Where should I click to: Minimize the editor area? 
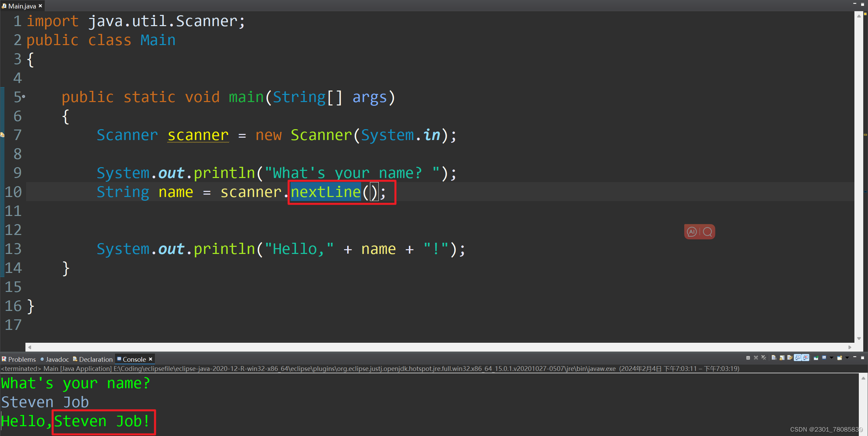(x=855, y=4)
